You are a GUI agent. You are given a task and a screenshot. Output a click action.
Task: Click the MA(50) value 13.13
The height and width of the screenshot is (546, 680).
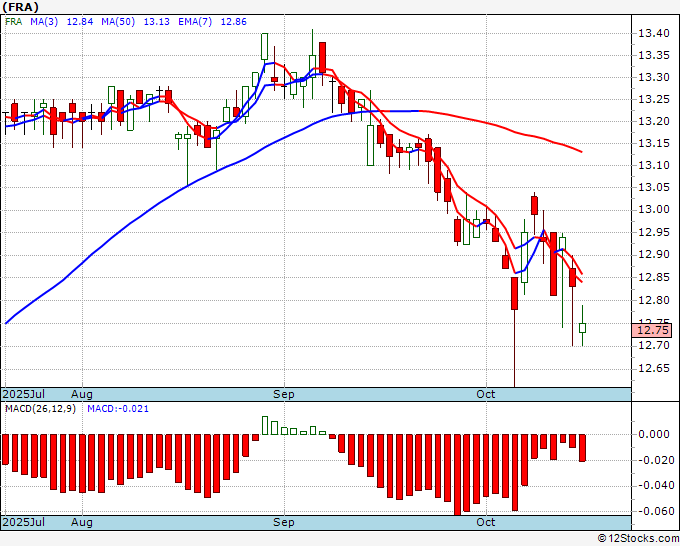(157, 22)
